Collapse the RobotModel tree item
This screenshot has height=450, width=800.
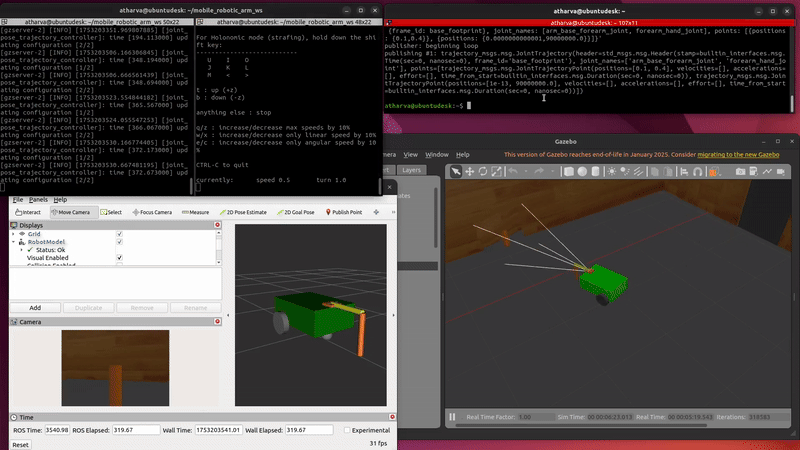pyautogui.click(x=13, y=242)
